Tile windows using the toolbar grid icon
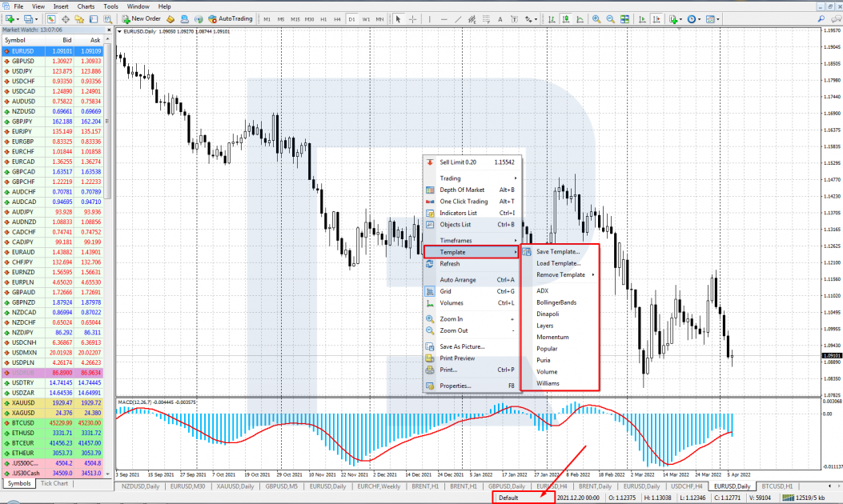 coord(624,19)
